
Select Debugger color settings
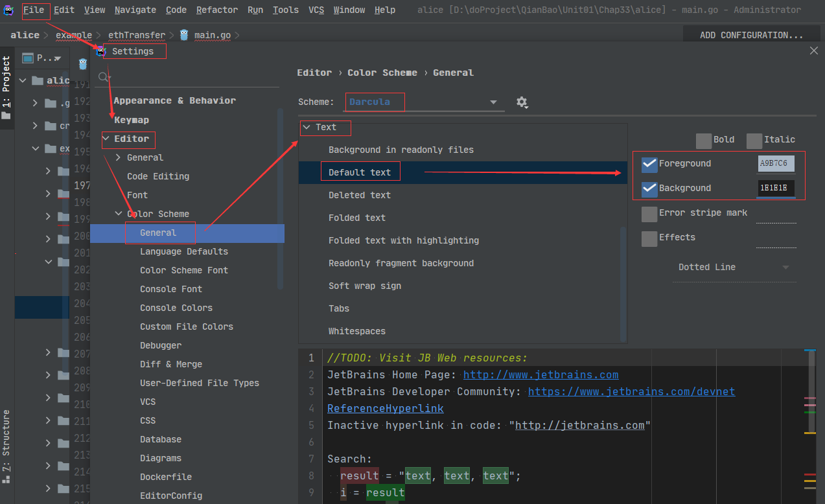click(x=161, y=345)
